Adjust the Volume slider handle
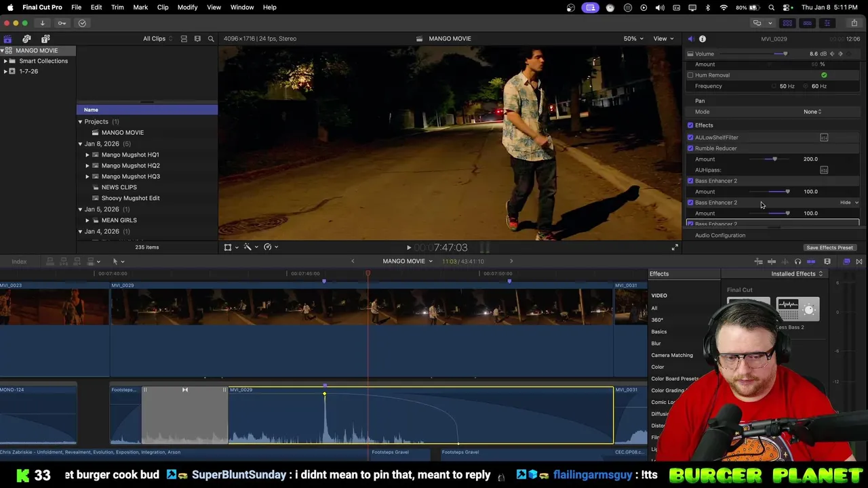This screenshot has width=868, height=488. (x=785, y=54)
